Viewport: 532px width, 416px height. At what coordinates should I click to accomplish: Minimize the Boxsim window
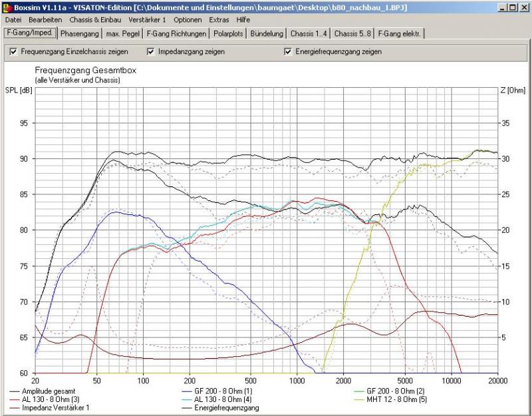click(x=503, y=7)
